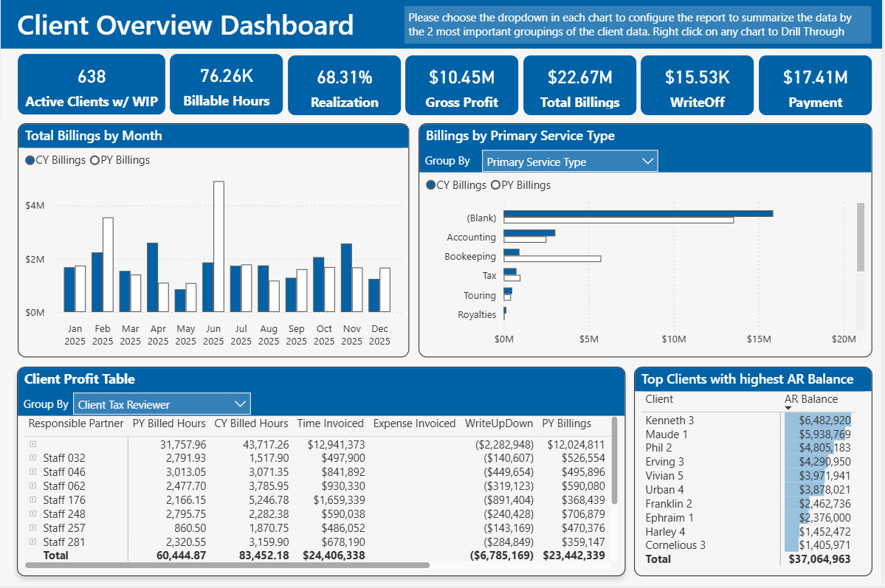Click the profit table horizontal scrollbar

point(227,565)
